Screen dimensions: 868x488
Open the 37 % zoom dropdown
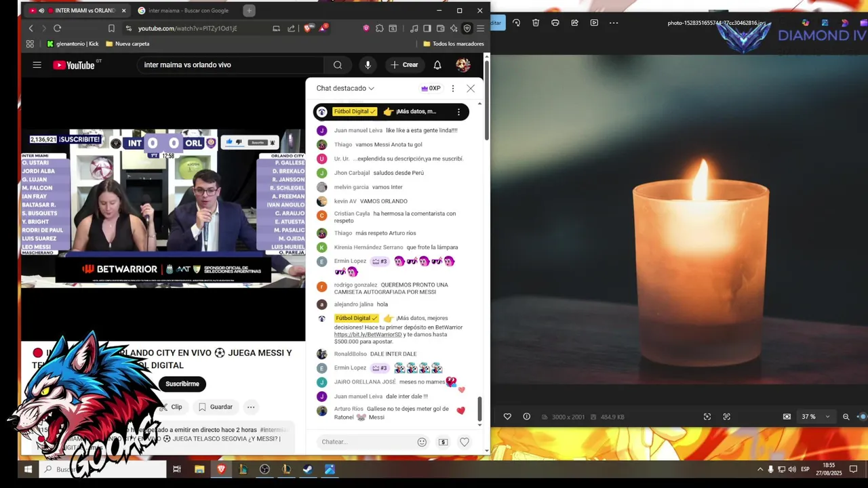816,417
